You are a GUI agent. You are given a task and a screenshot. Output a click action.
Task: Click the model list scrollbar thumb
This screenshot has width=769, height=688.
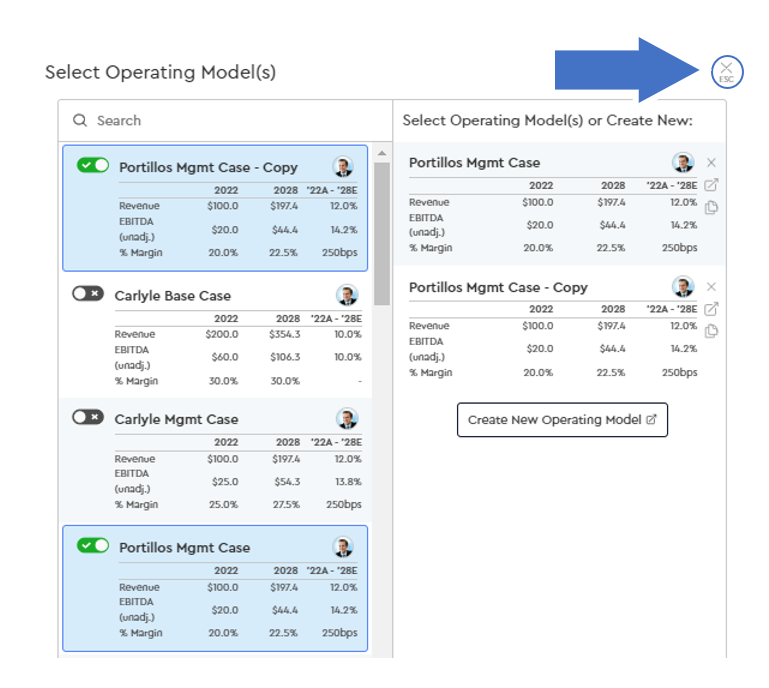[x=382, y=234]
